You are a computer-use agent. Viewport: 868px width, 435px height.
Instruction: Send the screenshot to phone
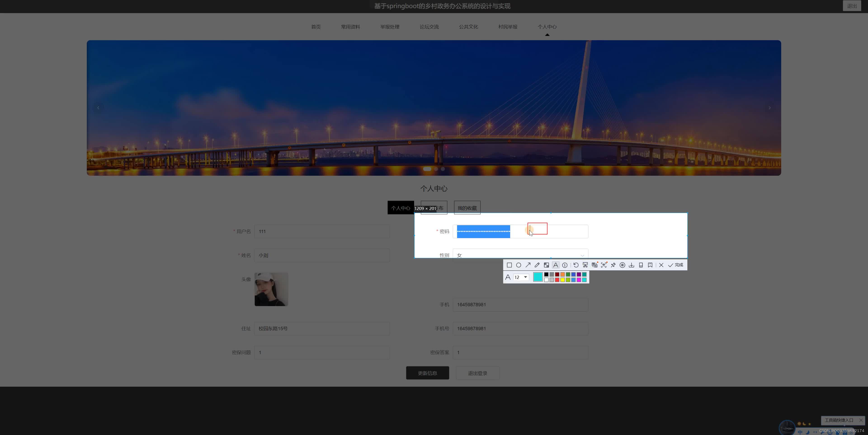tap(641, 265)
